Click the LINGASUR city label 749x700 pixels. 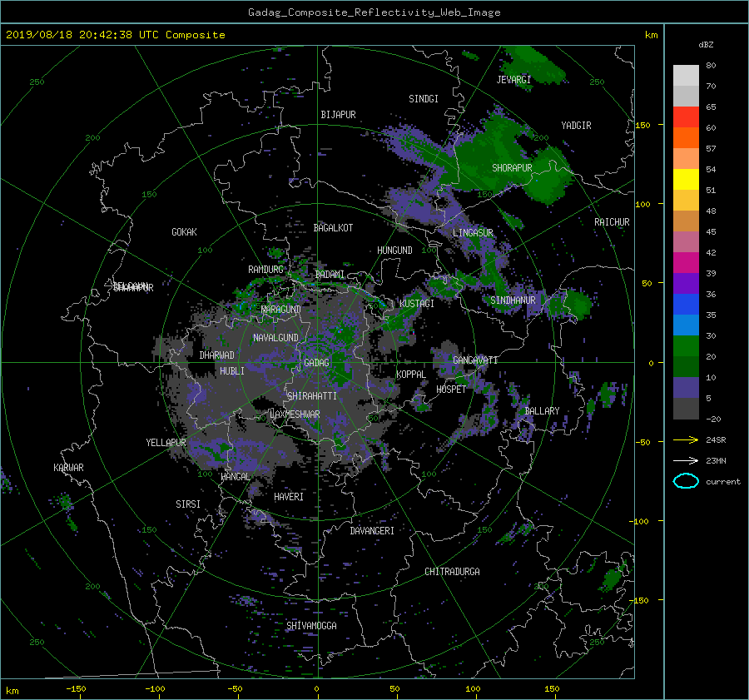[x=473, y=233]
